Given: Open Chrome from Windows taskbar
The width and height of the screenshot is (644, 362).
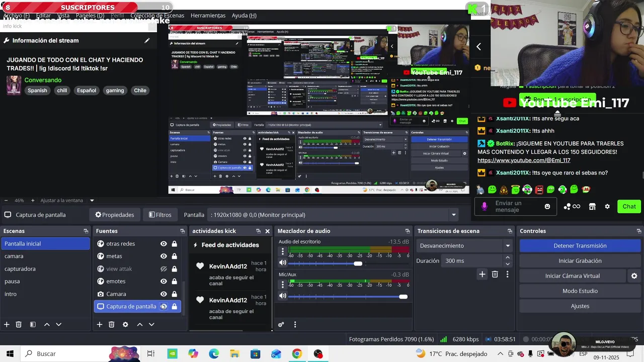Looking at the screenshot, I should pos(297,354).
